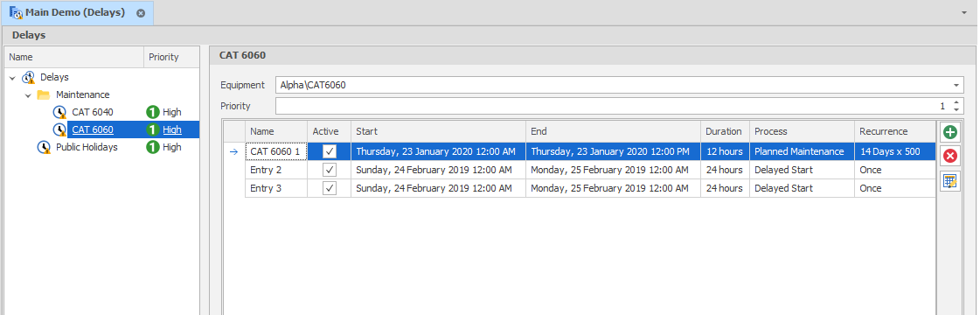Open the Equipment dropdown arrow
The height and width of the screenshot is (315, 980).
pyautogui.click(x=956, y=85)
